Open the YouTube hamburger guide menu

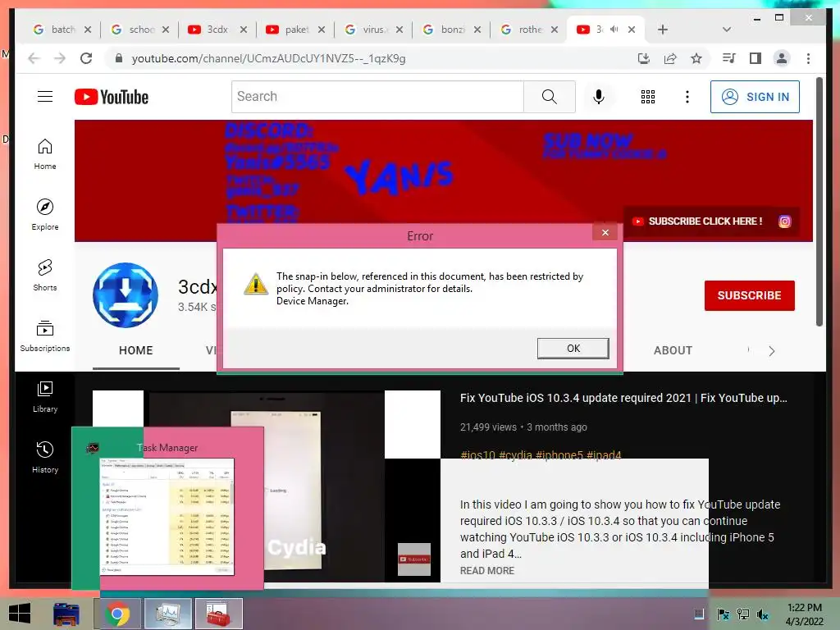45,97
